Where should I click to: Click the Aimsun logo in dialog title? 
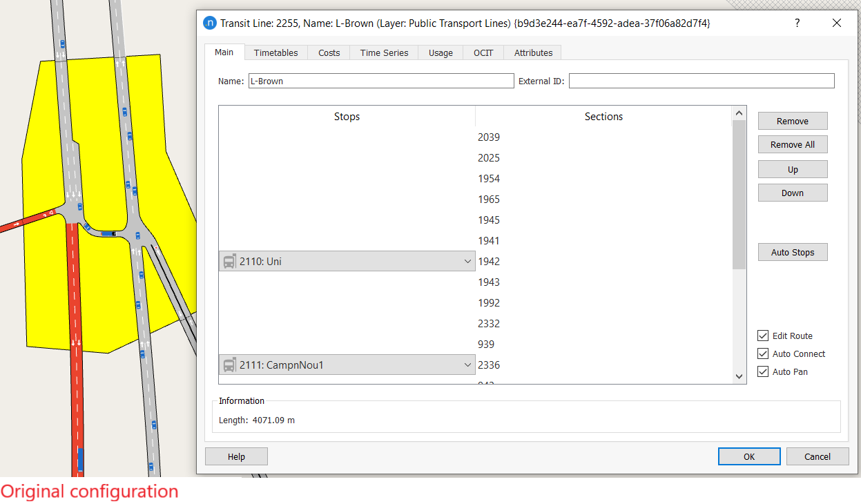[x=209, y=23]
